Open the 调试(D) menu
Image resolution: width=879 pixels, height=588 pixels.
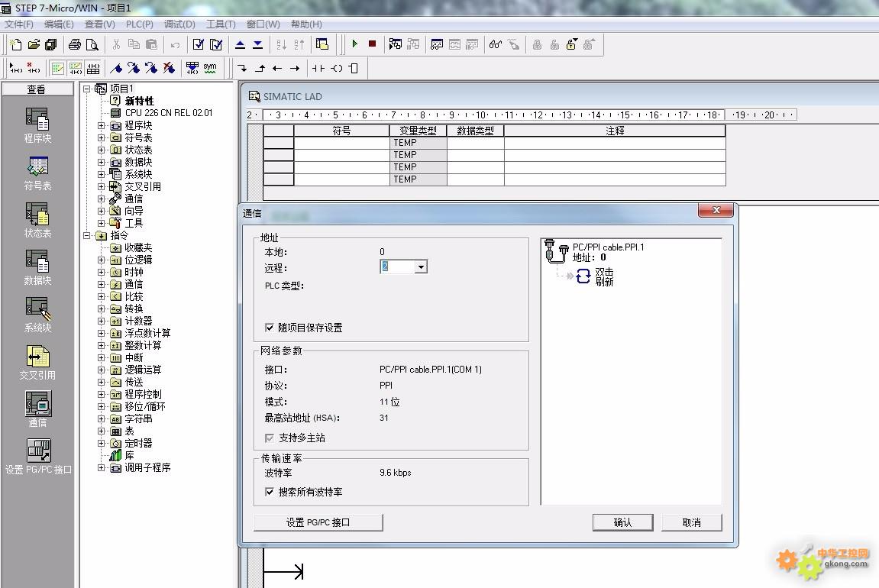179,24
